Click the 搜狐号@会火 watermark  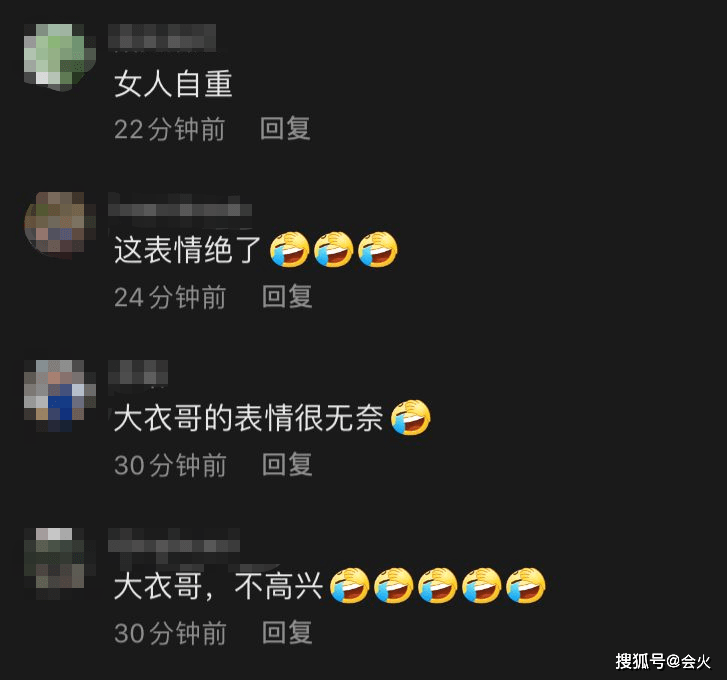663,661
